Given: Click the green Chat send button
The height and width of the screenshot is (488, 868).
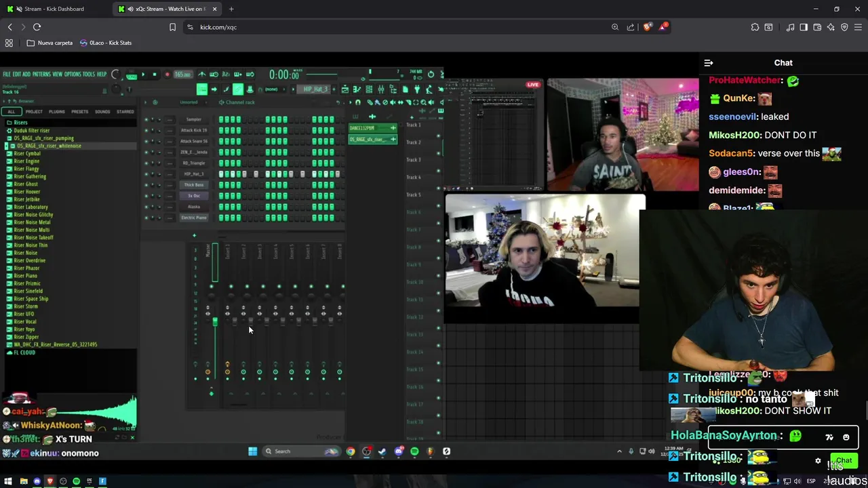Looking at the screenshot, I should click(x=844, y=461).
